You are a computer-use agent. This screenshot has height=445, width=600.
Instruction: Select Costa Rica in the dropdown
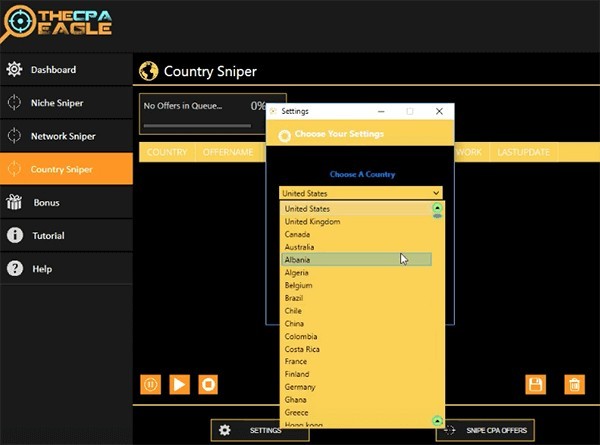click(357, 349)
